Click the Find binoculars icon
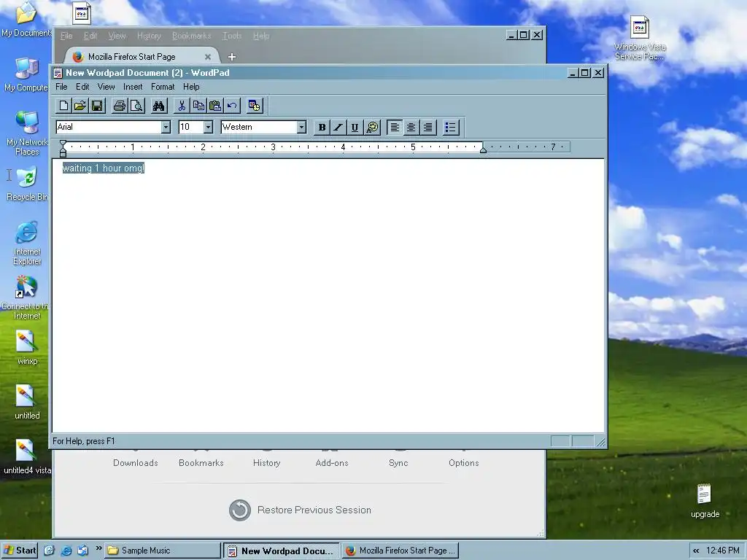 point(158,106)
